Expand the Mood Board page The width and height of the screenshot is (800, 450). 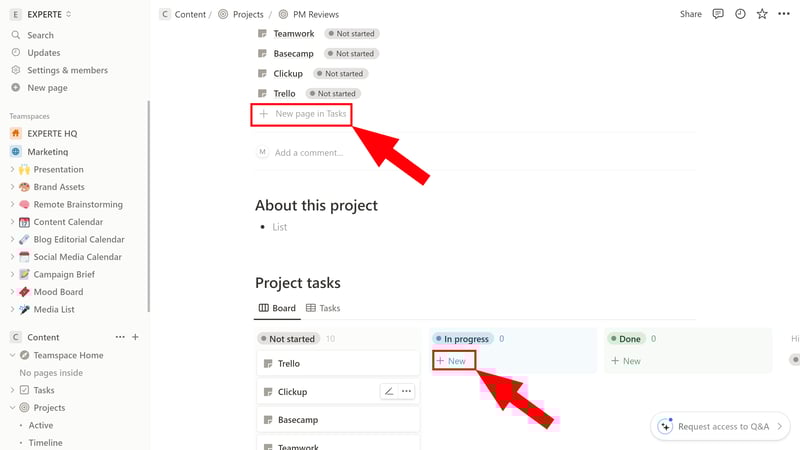[x=12, y=292]
